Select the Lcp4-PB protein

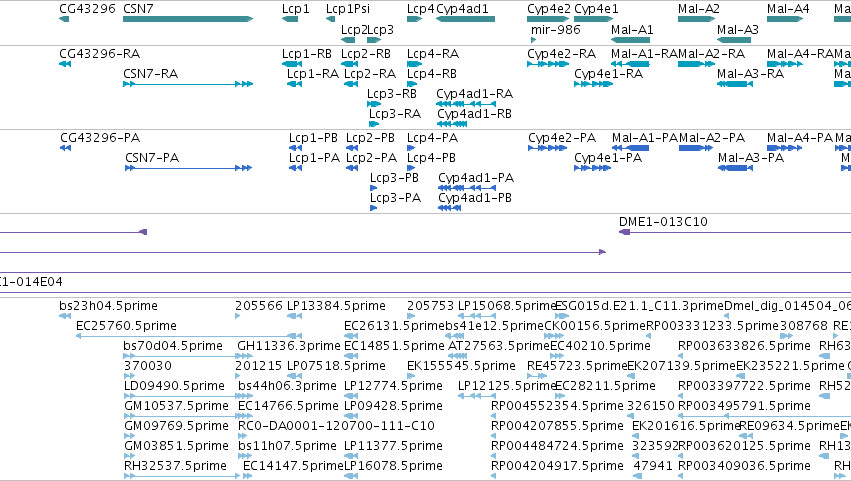[411, 168]
